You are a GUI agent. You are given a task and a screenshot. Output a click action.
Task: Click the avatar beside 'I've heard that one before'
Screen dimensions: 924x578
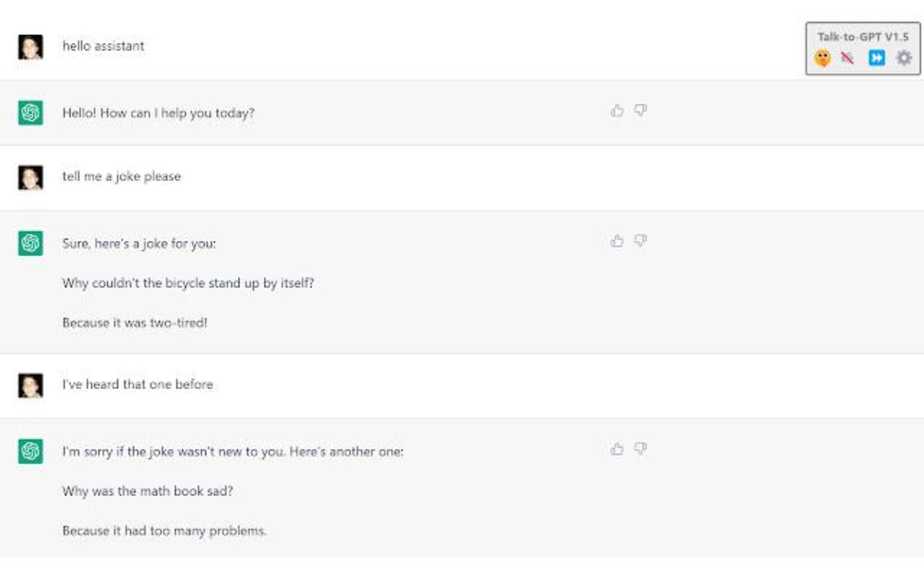30,384
